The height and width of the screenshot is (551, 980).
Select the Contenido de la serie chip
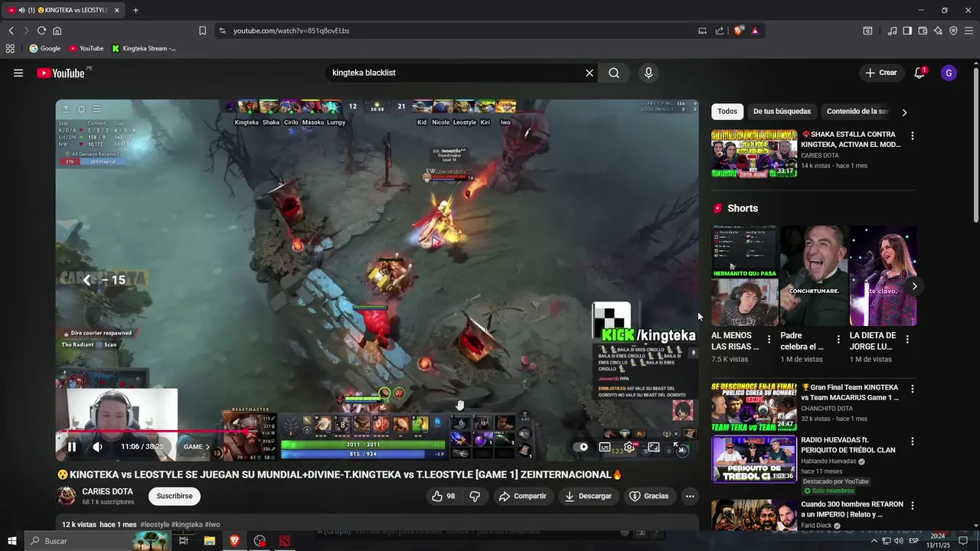click(x=857, y=112)
